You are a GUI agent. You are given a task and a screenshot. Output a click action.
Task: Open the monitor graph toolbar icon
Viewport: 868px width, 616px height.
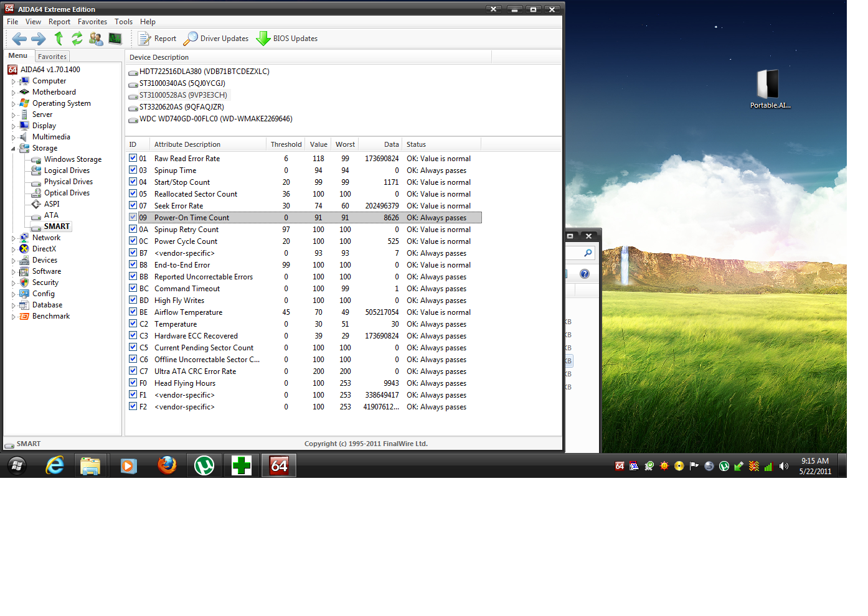[115, 39]
